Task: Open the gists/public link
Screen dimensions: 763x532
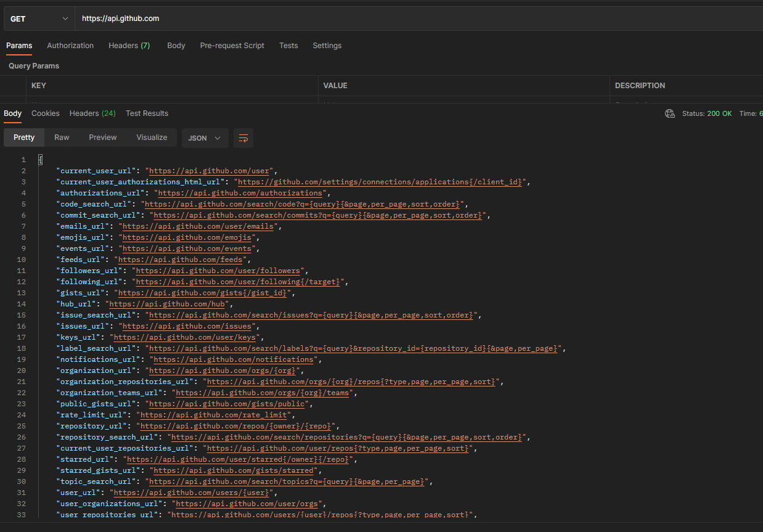Action: coord(227,404)
